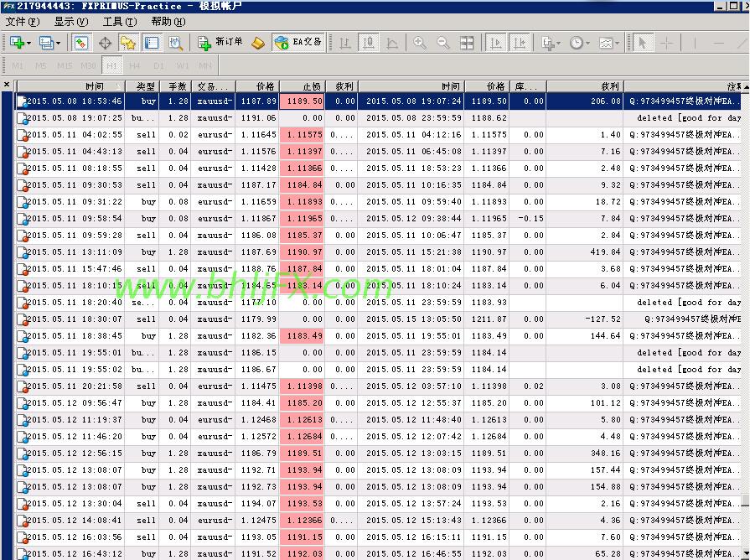Sort by the 类型 column header
The image size is (750, 560).
click(x=142, y=86)
